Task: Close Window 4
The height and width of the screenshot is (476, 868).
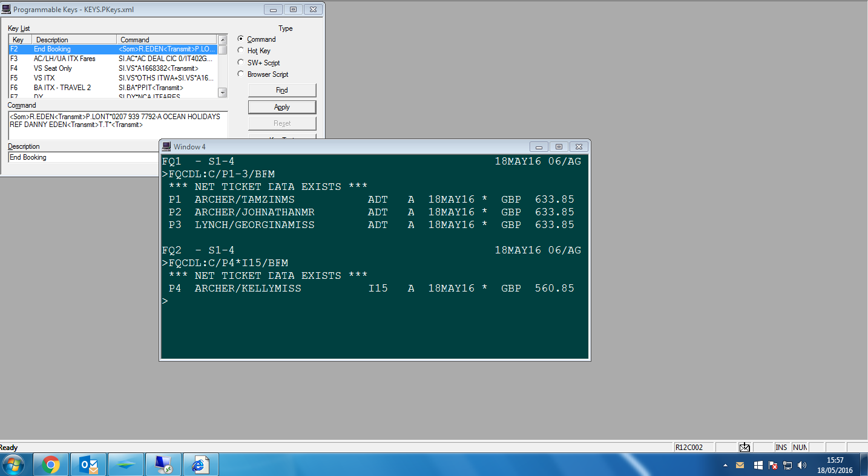Action: (x=578, y=146)
